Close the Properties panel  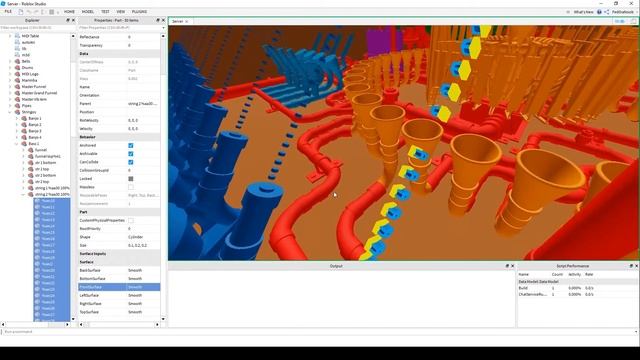tap(163, 20)
